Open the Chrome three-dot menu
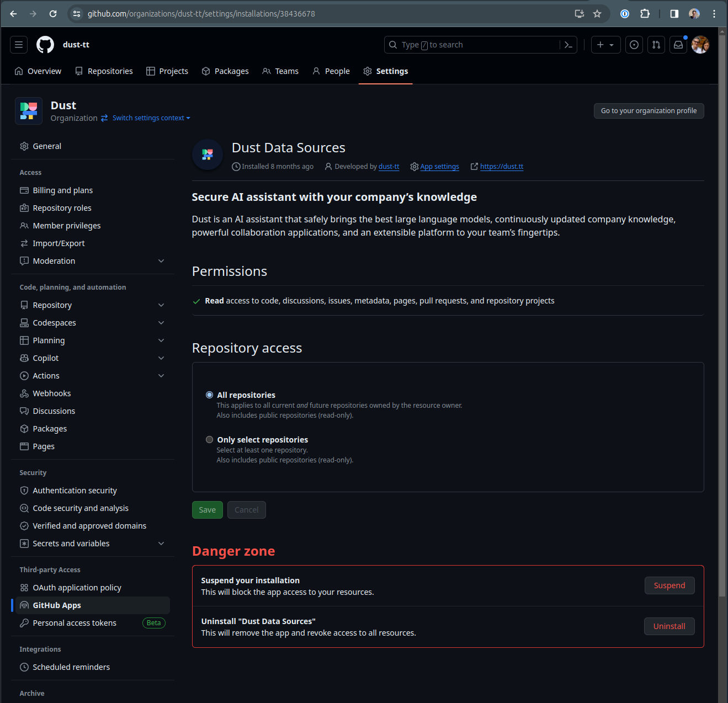 (714, 14)
